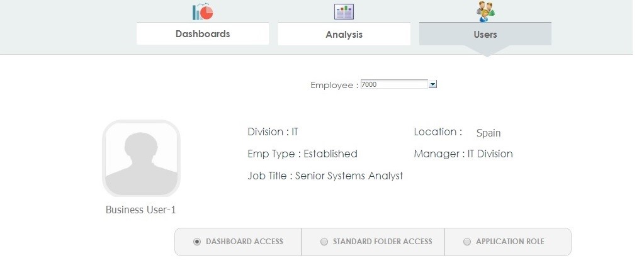
Task: Click the Manager : IT Division text
Action: 463,154
